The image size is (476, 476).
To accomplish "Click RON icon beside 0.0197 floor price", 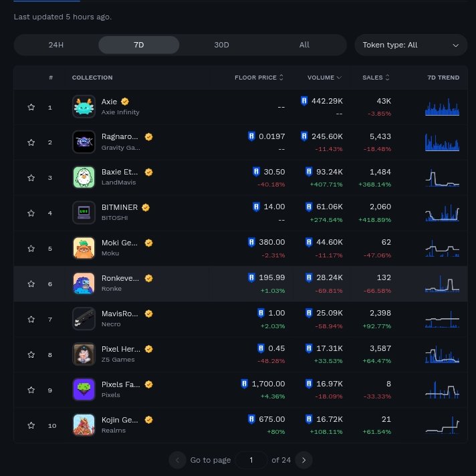I will (251, 136).
